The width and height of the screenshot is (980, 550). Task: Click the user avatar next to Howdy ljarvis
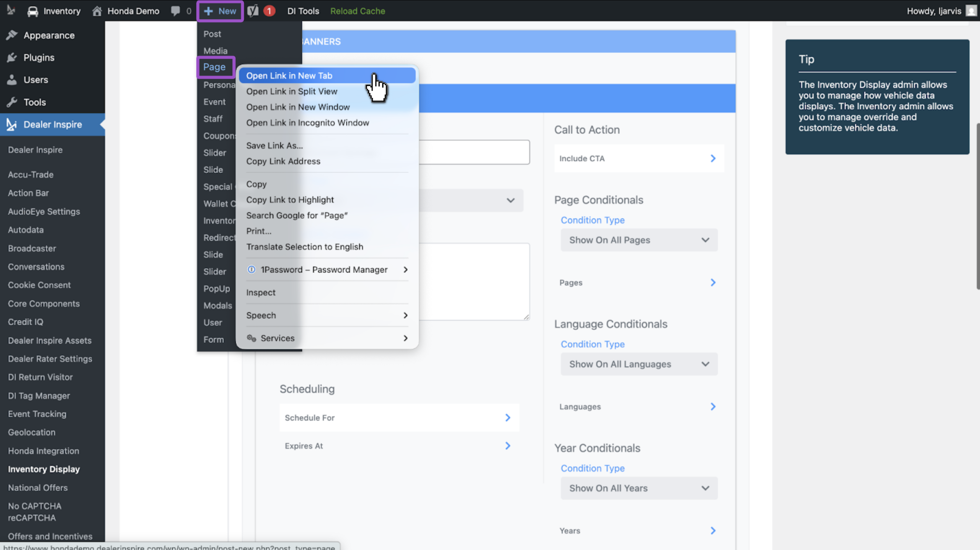tap(972, 11)
